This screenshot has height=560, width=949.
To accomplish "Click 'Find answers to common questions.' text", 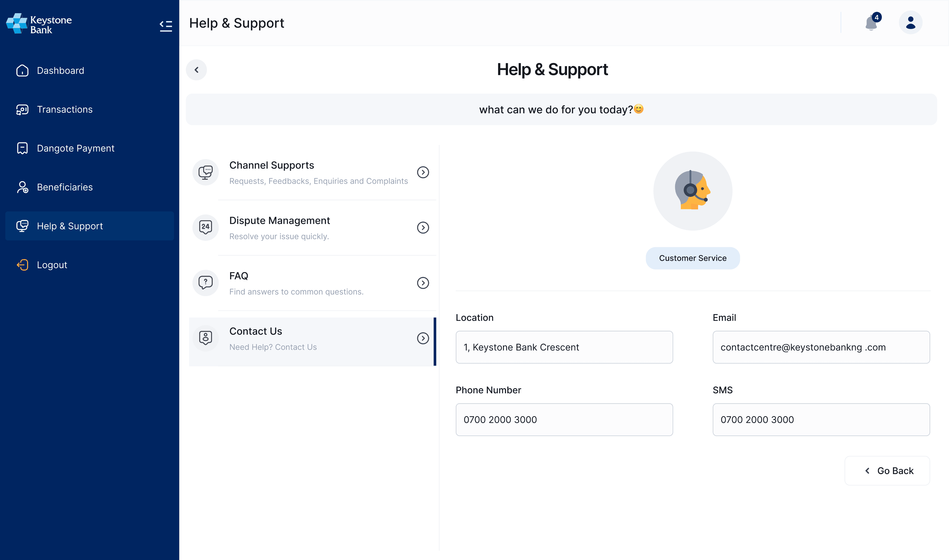I will coord(296,292).
